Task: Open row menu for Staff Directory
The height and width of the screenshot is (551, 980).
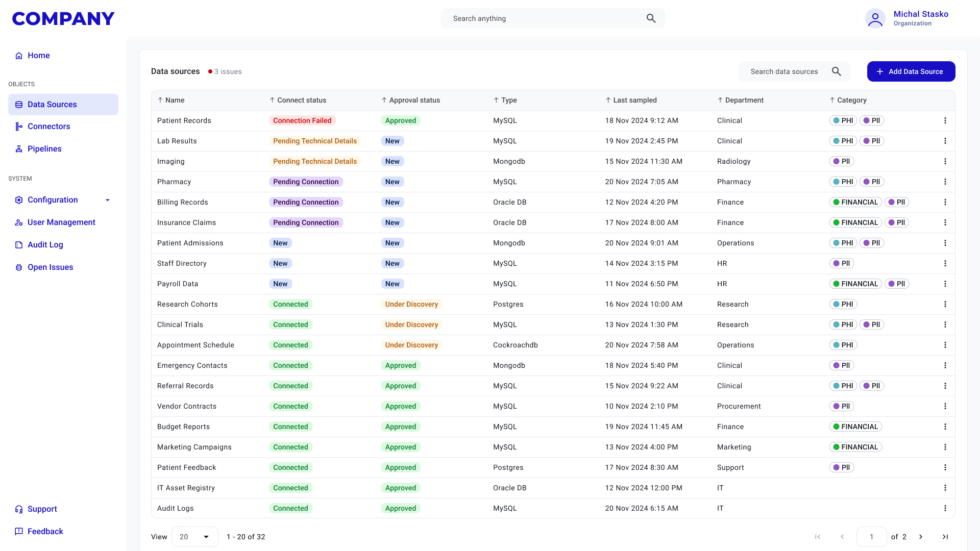Action: pyautogui.click(x=945, y=263)
